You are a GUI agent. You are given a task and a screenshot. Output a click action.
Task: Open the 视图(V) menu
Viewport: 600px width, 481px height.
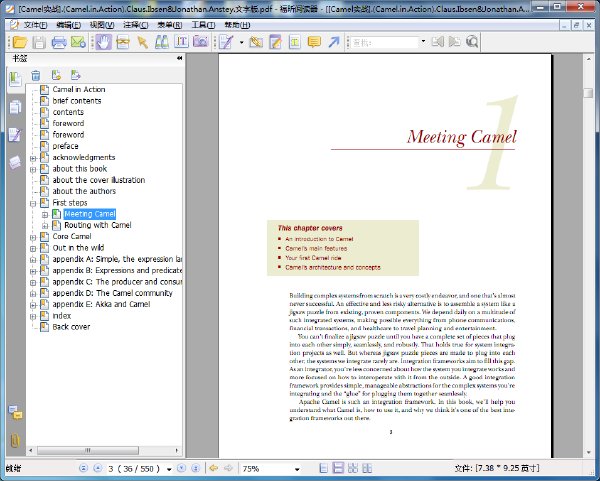point(102,25)
